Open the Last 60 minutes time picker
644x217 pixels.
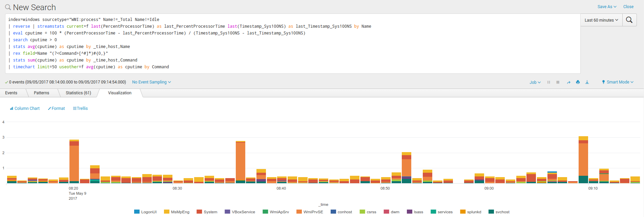601,20
